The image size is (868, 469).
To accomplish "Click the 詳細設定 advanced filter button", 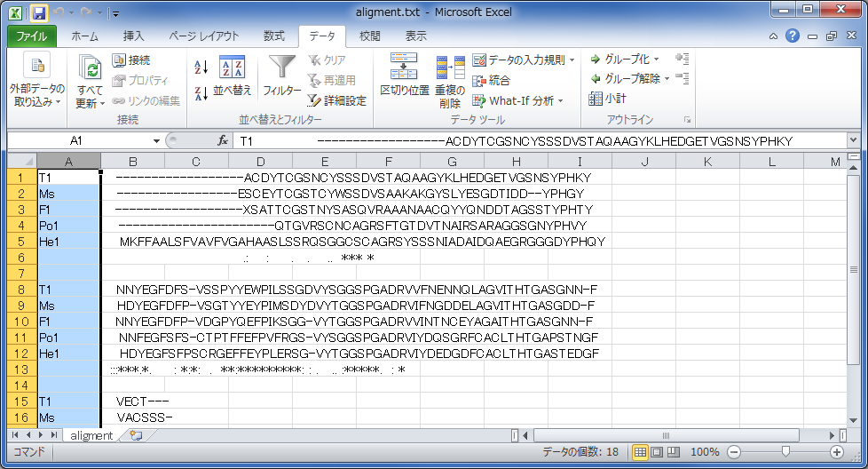I will 337,100.
